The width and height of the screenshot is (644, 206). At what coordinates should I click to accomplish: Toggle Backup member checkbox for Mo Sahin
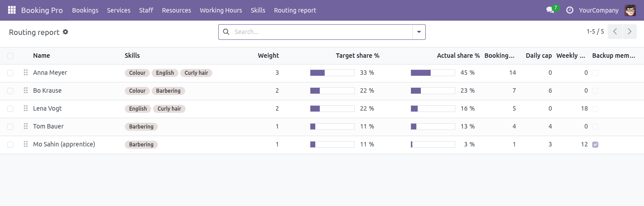click(x=595, y=145)
